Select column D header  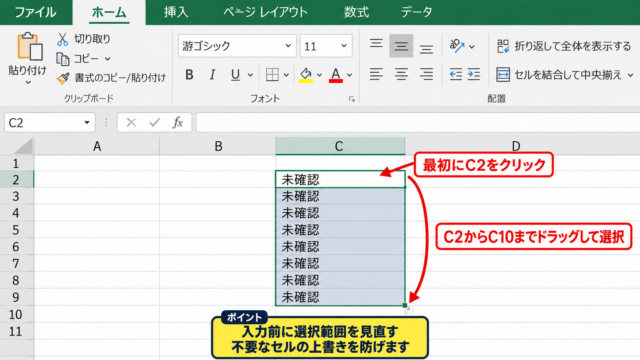pos(516,146)
